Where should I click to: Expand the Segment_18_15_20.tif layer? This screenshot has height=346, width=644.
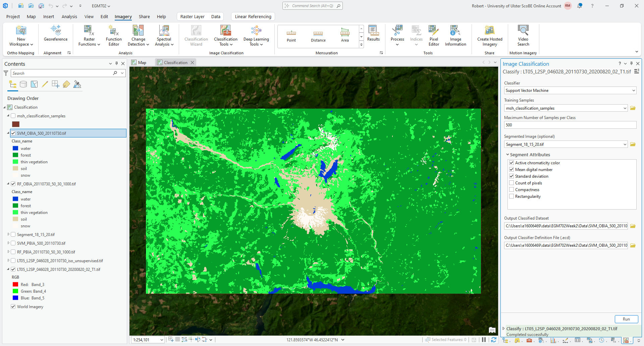(8, 235)
